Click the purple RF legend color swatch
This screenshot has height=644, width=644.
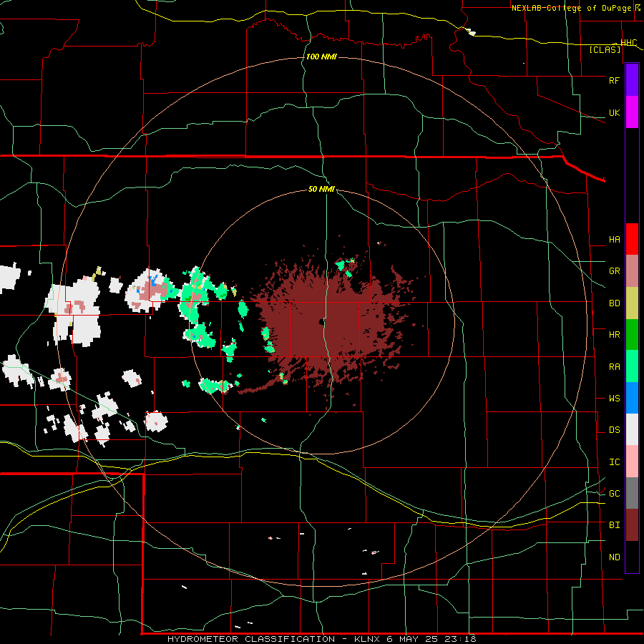[x=632, y=80]
